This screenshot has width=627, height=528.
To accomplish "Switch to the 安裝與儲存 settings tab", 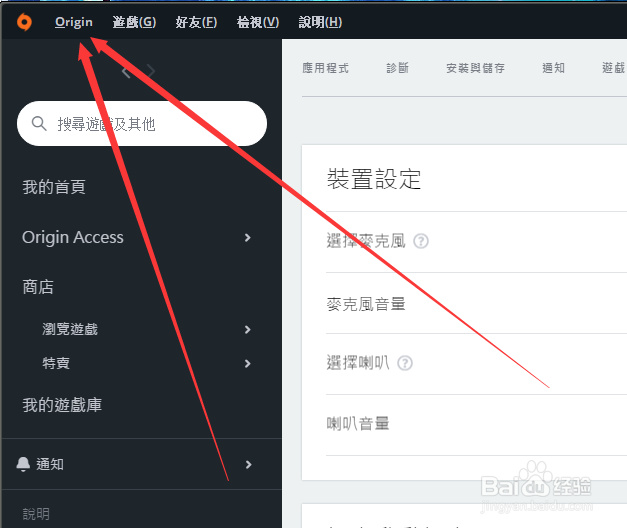I will coord(475,68).
